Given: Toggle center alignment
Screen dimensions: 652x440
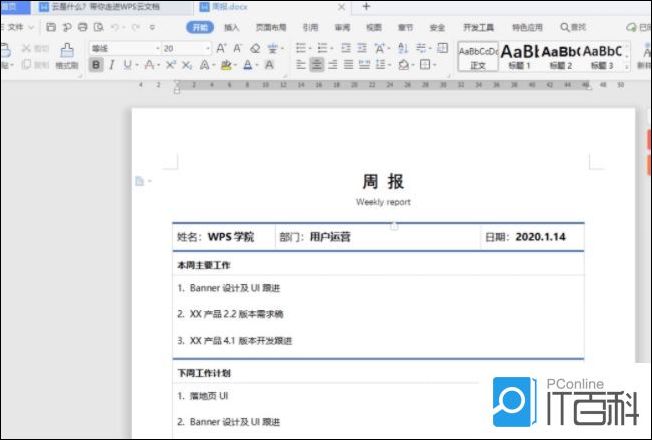Looking at the screenshot, I should tap(317, 65).
